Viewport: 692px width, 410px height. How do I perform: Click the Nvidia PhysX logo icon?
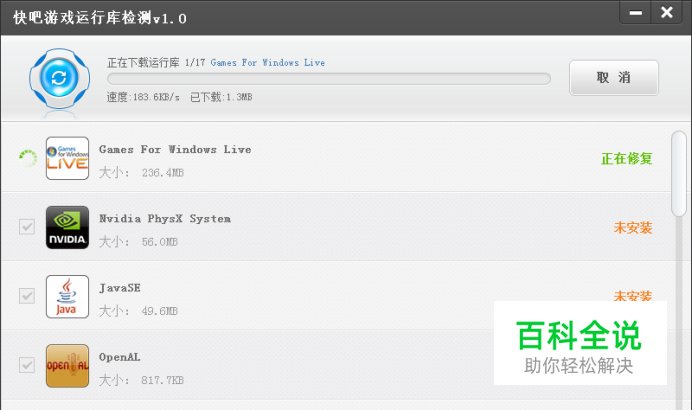[68, 227]
